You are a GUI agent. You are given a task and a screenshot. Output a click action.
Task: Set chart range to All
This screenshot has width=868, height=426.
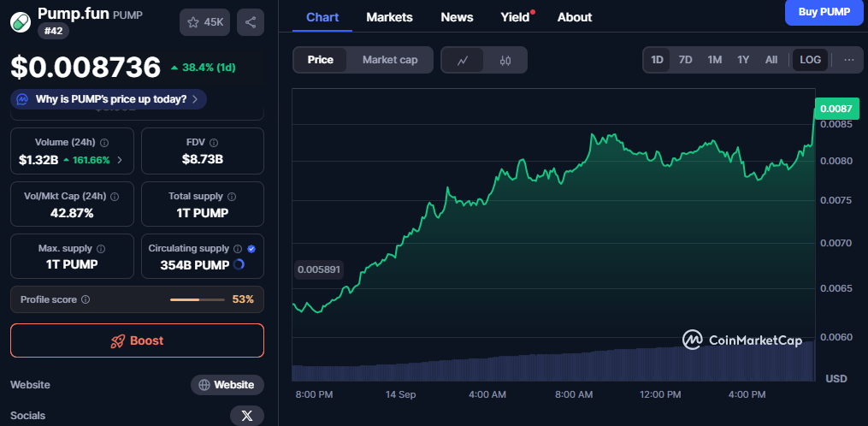point(771,60)
